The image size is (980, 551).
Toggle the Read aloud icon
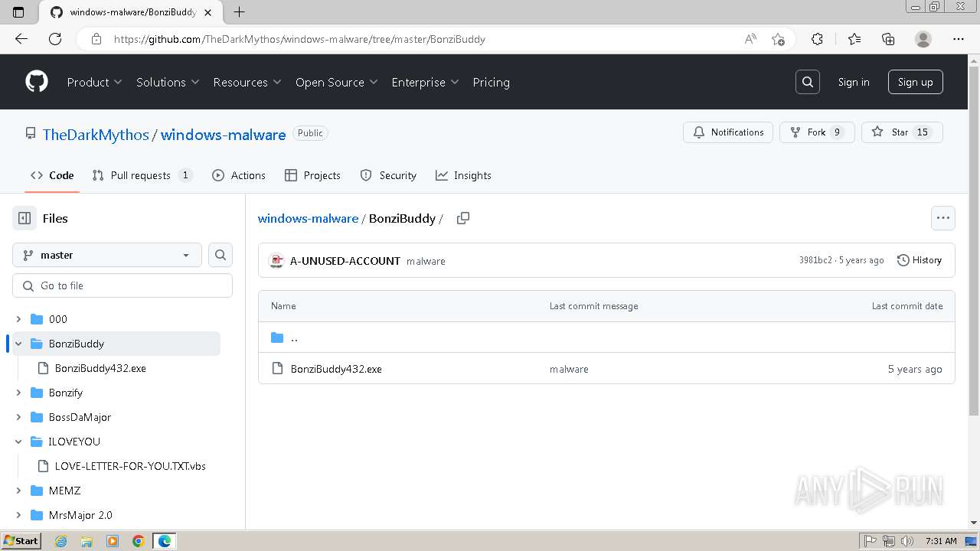click(750, 39)
